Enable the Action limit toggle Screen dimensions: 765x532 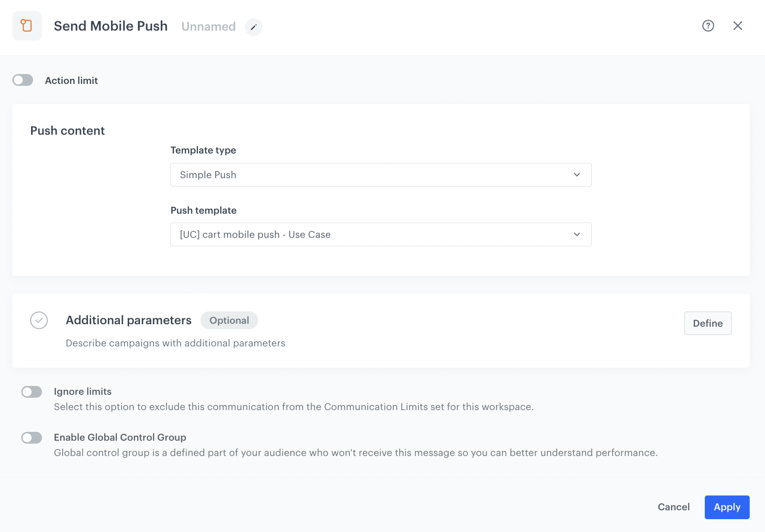23,79
